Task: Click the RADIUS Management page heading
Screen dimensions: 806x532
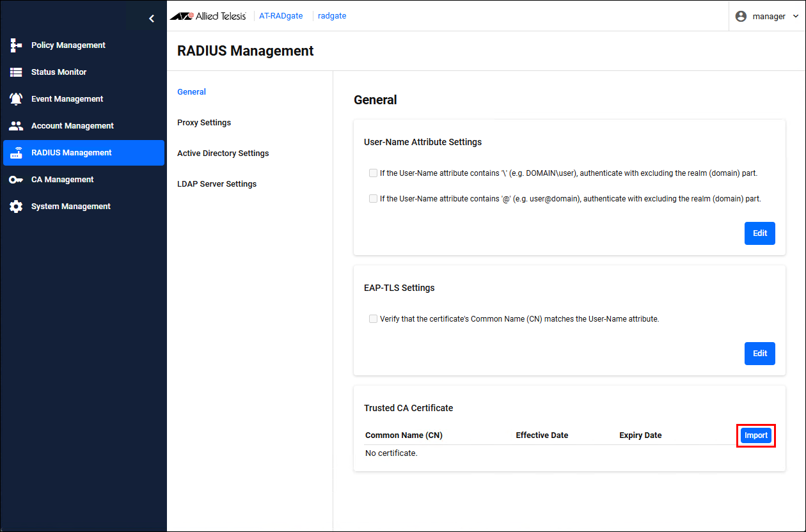Action: 246,51
